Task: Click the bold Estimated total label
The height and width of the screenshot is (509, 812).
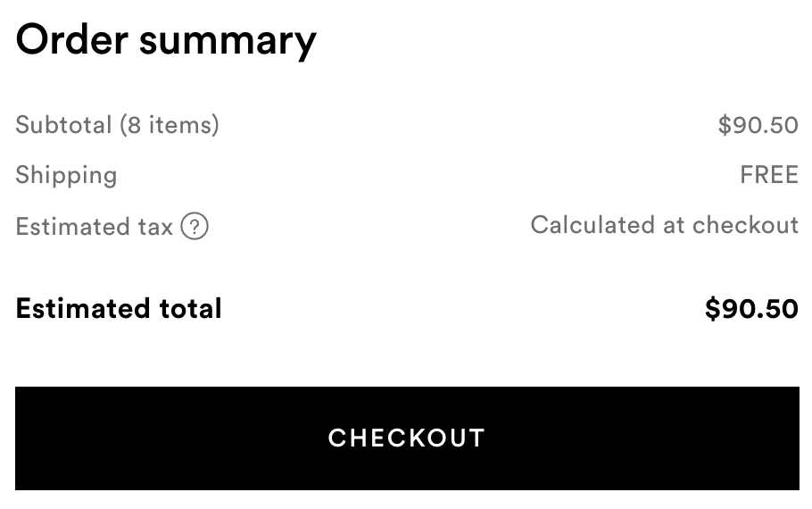Action: click(x=119, y=308)
